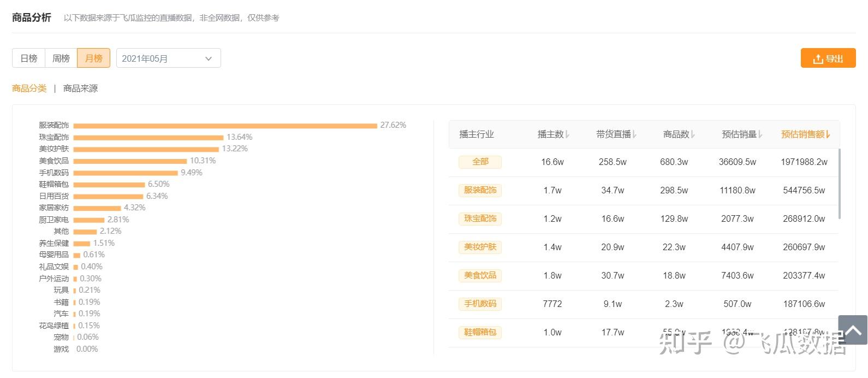Click the table vertical scrollbar
Viewport: 868px width, 378px height.
pos(839,184)
